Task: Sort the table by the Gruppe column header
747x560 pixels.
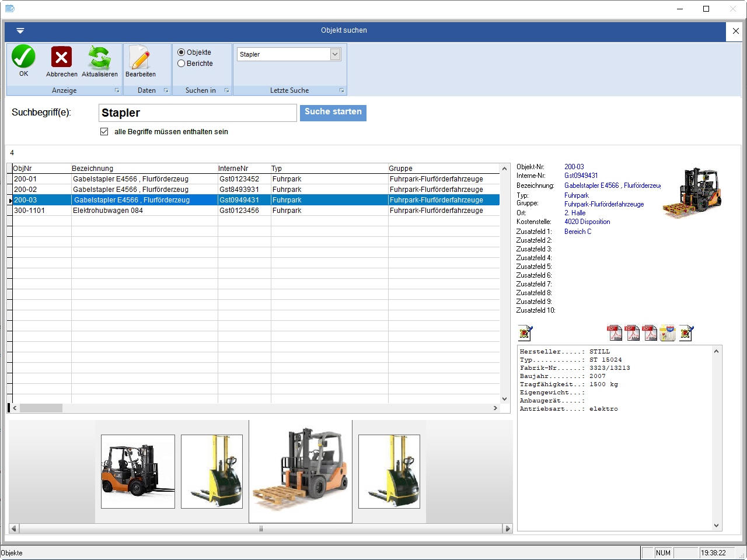Action: (400, 169)
